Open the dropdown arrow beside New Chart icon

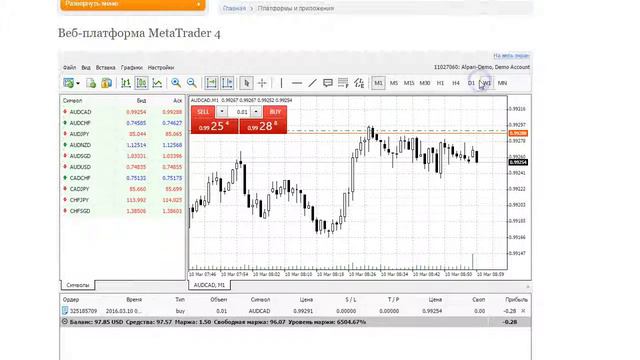[x=78, y=84]
